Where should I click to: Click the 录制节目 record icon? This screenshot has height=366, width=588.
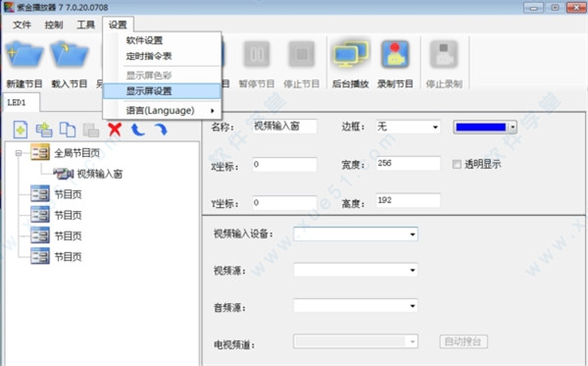(x=395, y=54)
